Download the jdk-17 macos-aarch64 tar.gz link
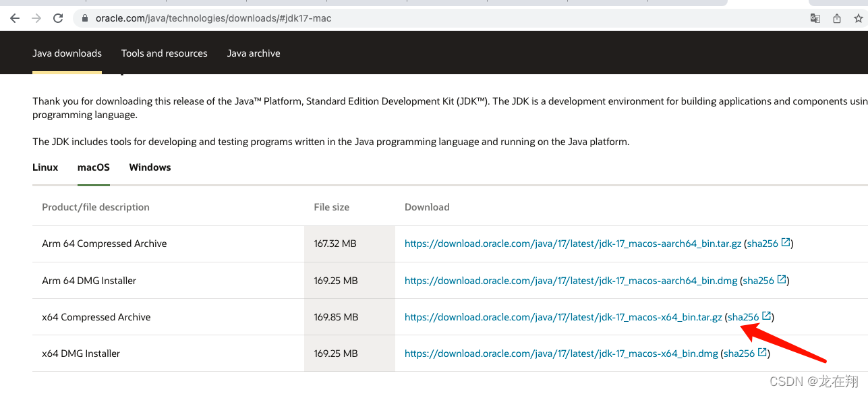Screen dimensions: 868x394 (573, 244)
